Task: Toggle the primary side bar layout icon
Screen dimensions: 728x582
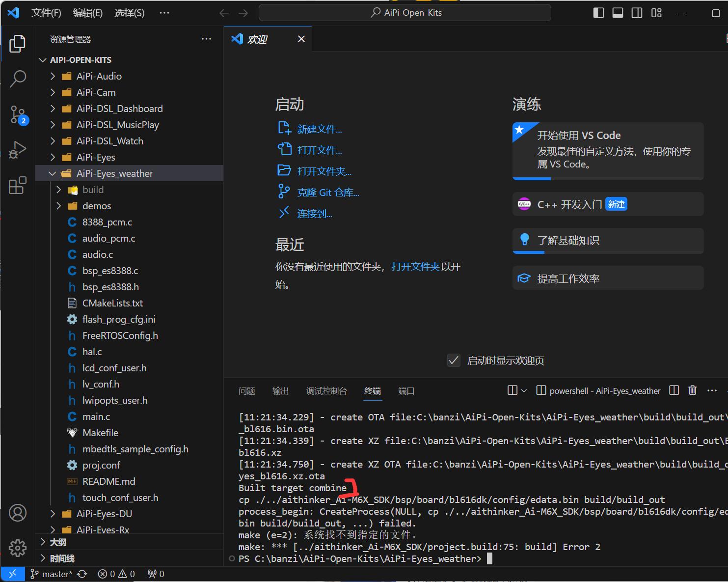Action: point(598,13)
